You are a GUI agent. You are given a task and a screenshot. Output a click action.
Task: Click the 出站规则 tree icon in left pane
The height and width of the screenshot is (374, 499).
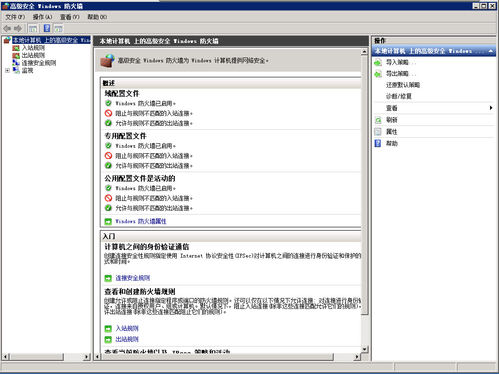(16, 55)
